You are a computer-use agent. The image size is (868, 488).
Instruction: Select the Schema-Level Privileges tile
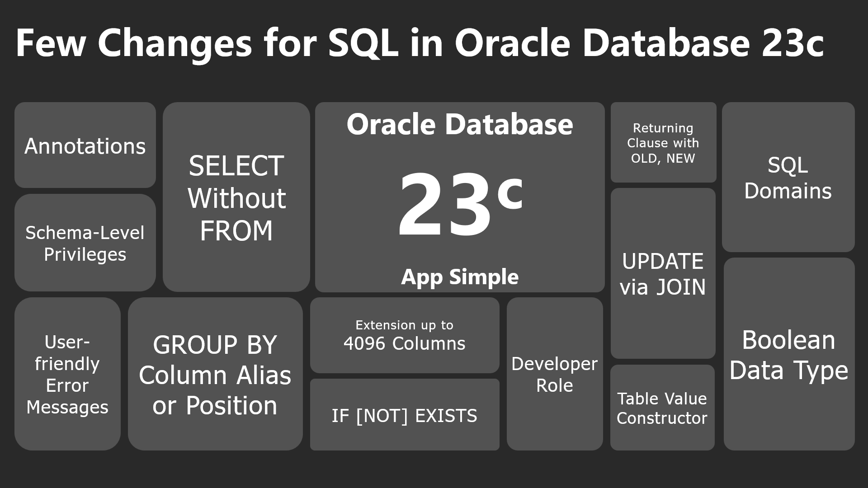pyautogui.click(x=85, y=243)
